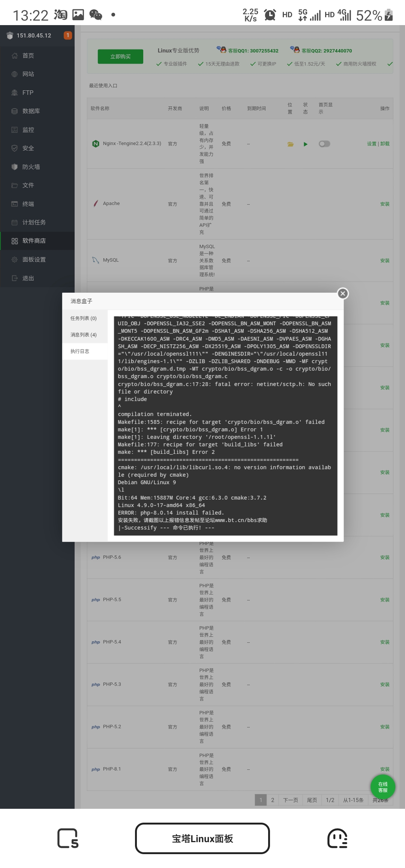Click the 客服QQ1 penguin icon
The image size is (405, 868).
tap(222, 50)
